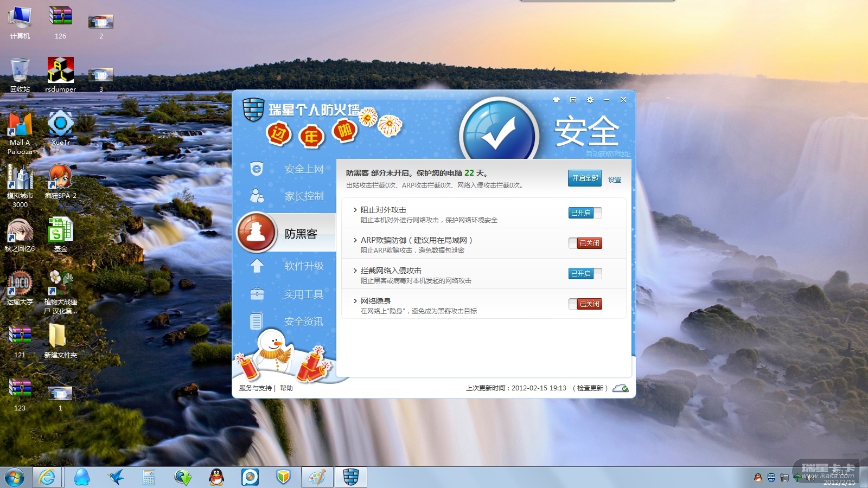Toggle the 网络隐身 switch
Viewport: 868px width, 488px height.
[585, 304]
